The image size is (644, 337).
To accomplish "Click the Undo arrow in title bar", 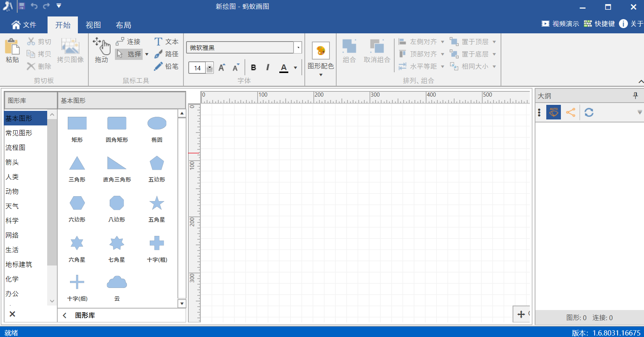I will click(34, 6).
